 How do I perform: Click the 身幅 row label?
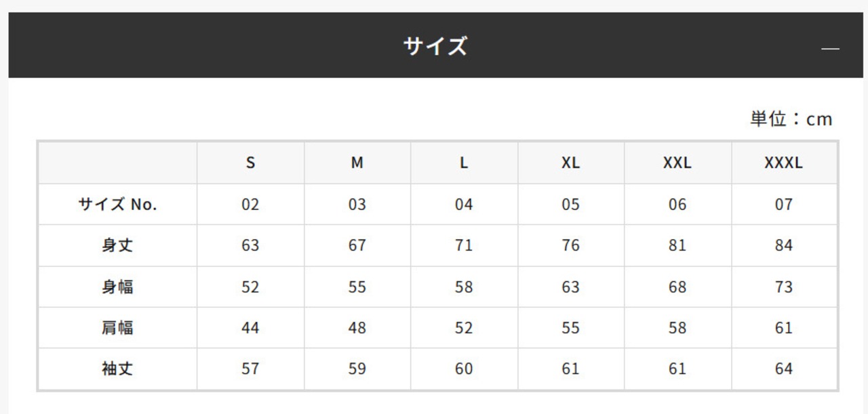coord(117,287)
